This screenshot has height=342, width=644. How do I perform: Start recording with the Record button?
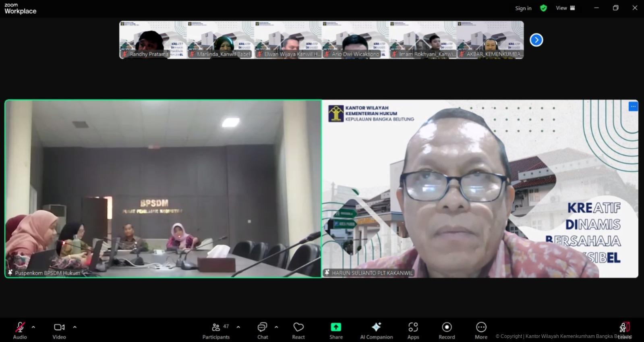point(447,330)
